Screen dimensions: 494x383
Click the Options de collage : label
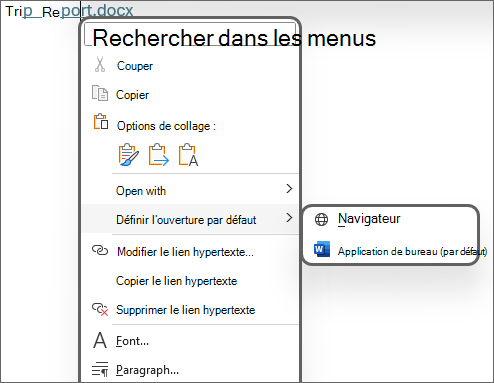166,126
